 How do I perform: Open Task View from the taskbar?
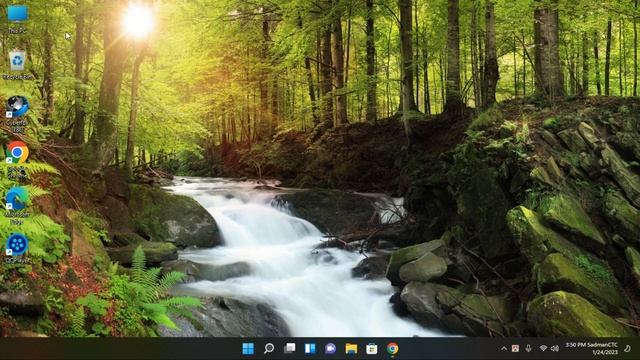pyautogui.click(x=289, y=349)
